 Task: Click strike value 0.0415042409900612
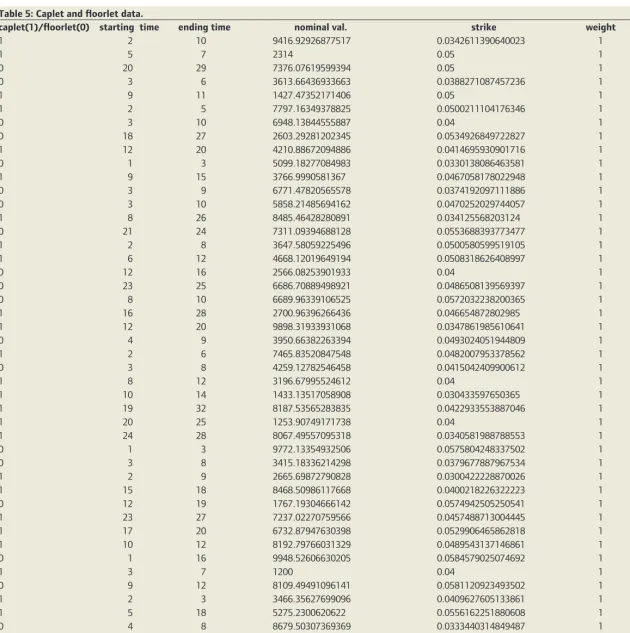[x=481, y=368]
